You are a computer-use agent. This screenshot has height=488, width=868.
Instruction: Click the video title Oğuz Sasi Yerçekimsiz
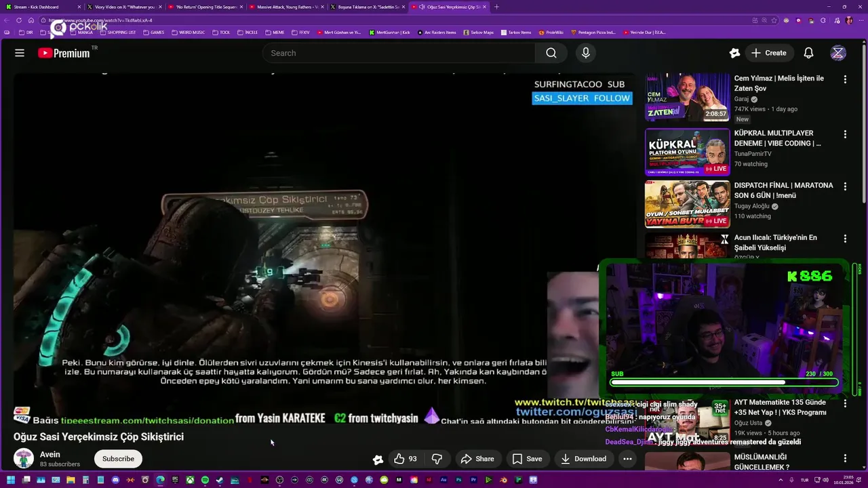(x=98, y=436)
